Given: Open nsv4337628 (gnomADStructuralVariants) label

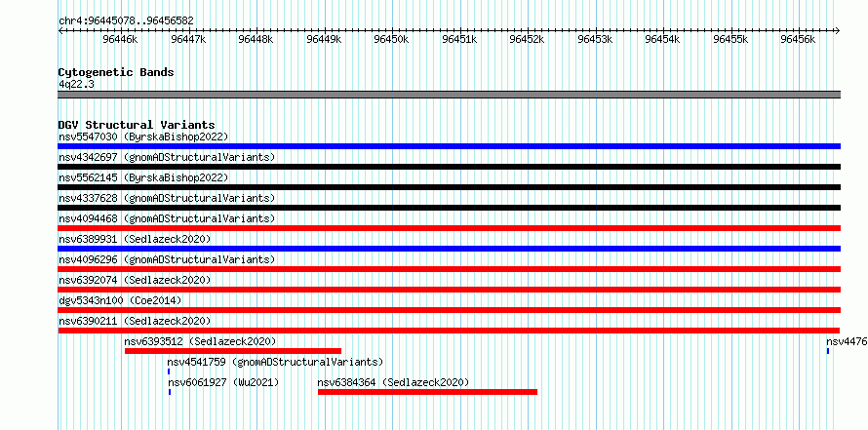Looking at the screenshot, I should point(167,198).
